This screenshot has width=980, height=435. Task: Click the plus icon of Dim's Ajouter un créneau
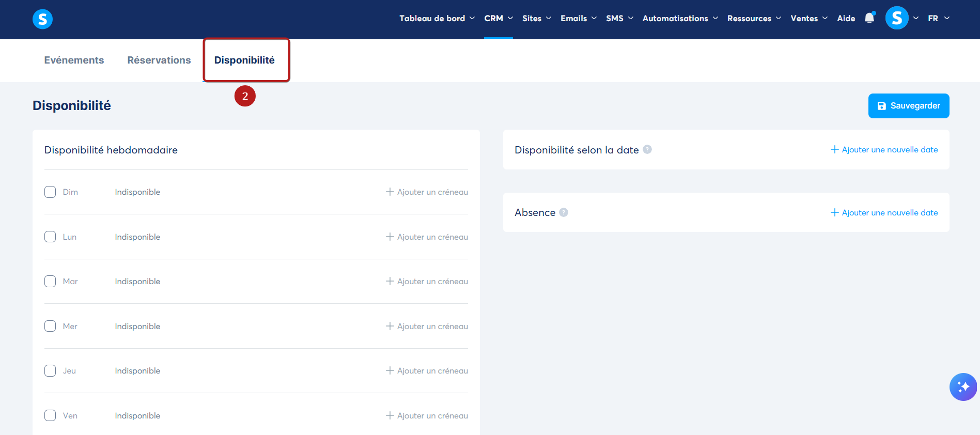390,192
